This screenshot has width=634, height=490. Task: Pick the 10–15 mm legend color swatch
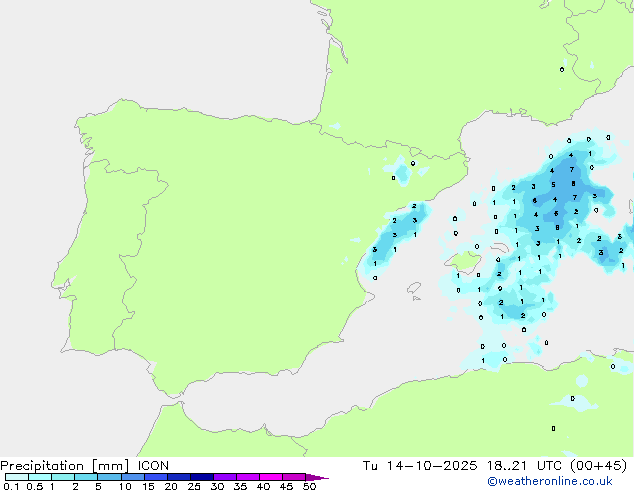(x=132, y=477)
